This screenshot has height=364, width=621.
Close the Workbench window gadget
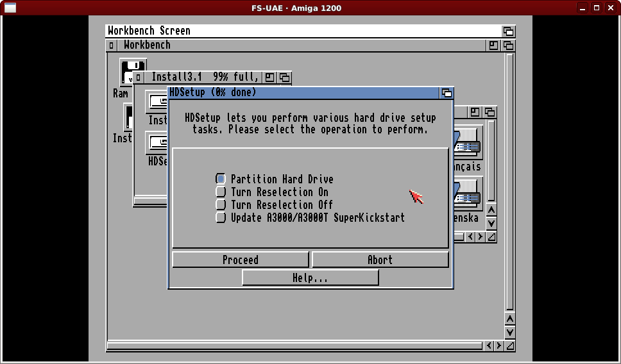coord(111,45)
